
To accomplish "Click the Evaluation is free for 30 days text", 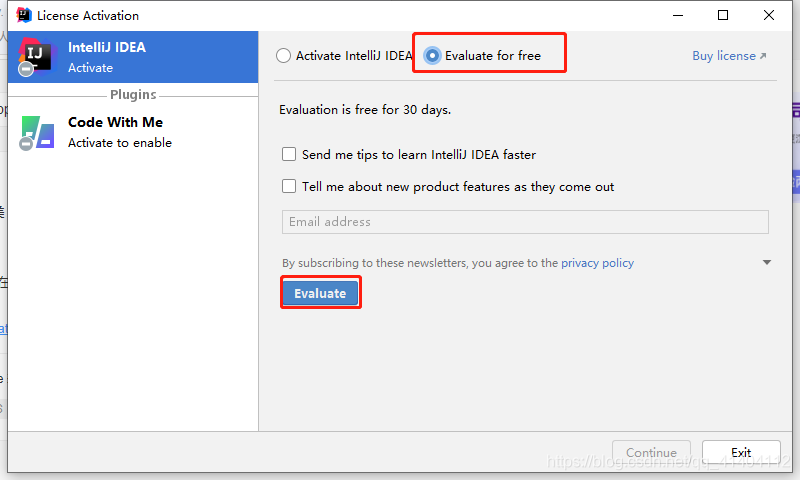I will (365, 110).
